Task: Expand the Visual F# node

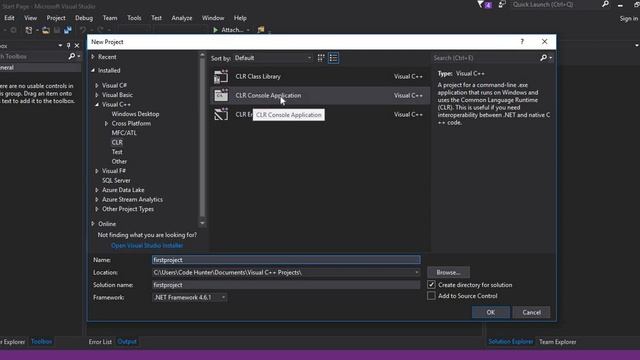Action: coord(97,171)
